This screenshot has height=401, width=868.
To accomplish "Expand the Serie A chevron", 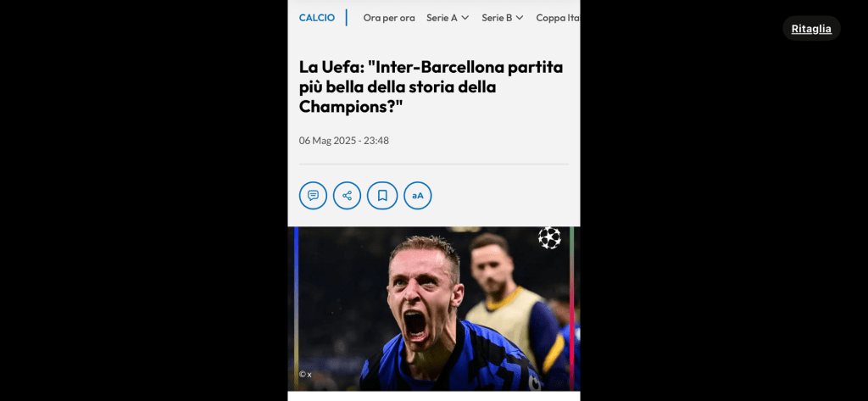I will pyautogui.click(x=465, y=18).
